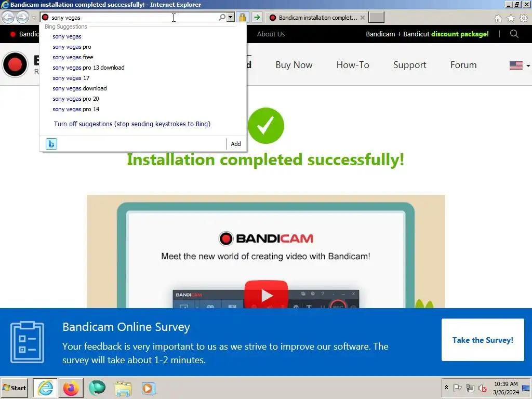The image size is (532, 399).
Task: Open the Buy Now menu
Action: (x=294, y=65)
